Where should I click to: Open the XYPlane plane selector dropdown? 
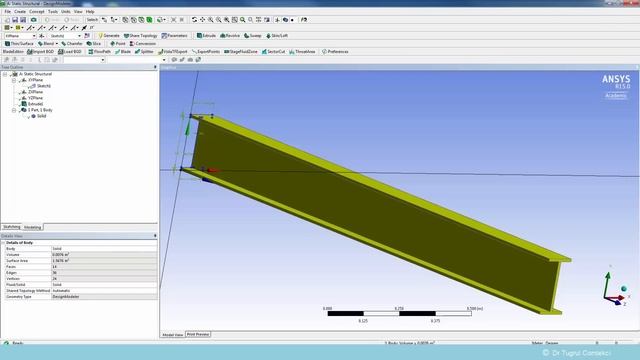click(x=34, y=36)
